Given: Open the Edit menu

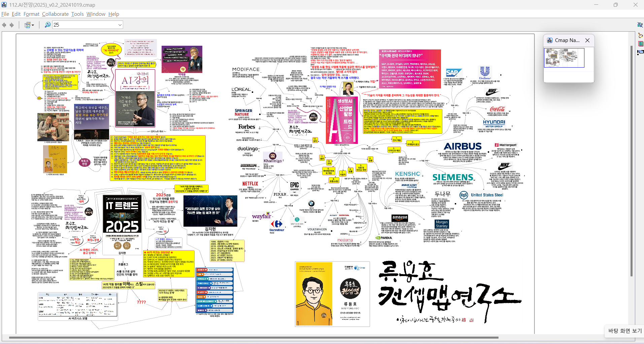Looking at the screenshot, I should [x=16, y=14].
